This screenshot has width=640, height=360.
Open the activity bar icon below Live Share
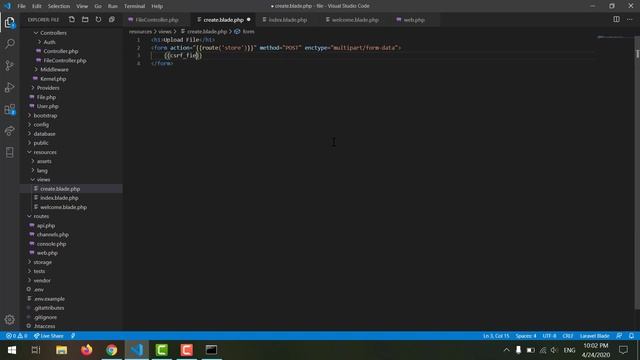[x=10, y=152]
